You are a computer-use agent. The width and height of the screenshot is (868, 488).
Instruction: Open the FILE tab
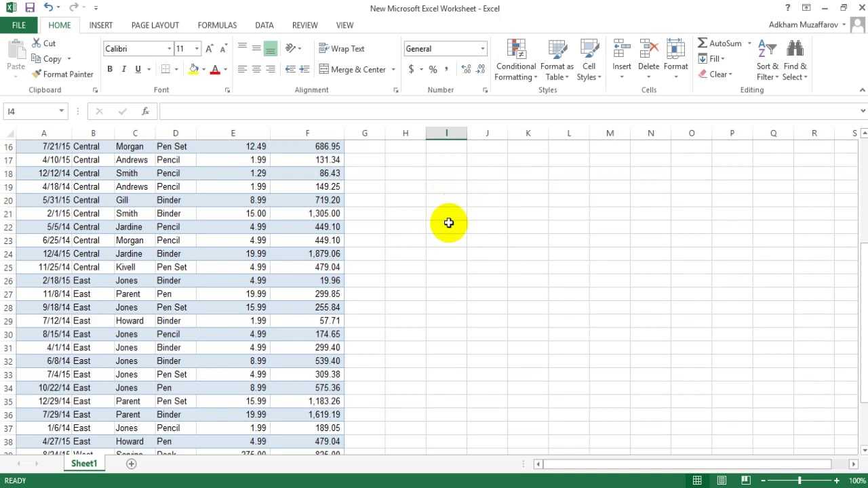(19, 25)
